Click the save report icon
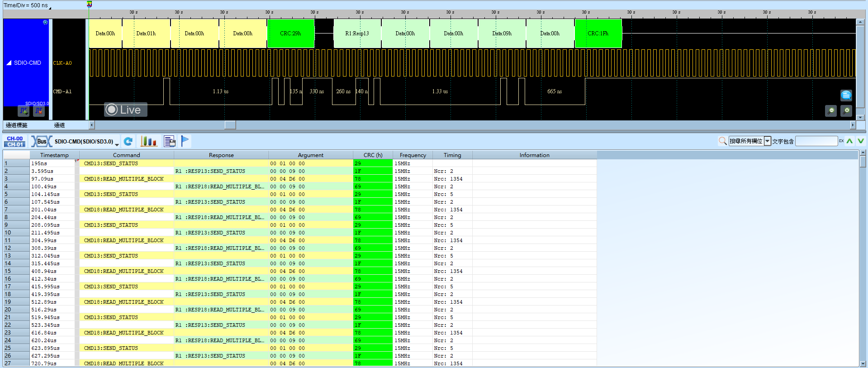Screen dimensions: 868x368 [170, 142]
